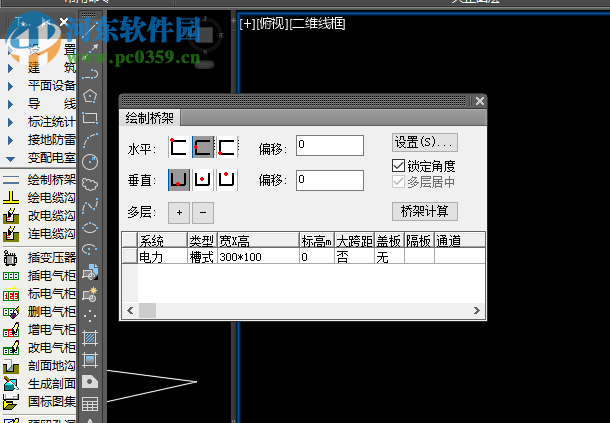Viewport: 610px width, 423px height.
Task: Click the Insert Block tool
Action: coord(90,272)
